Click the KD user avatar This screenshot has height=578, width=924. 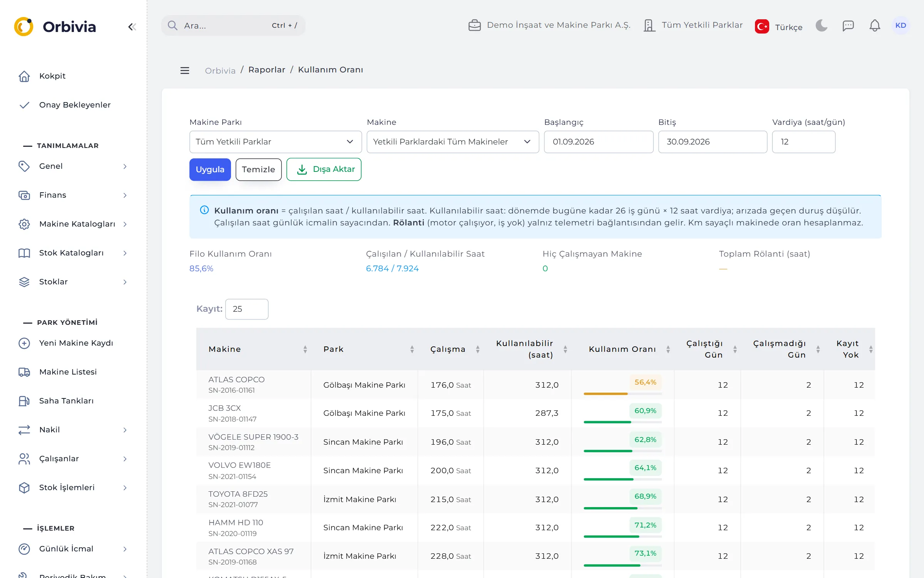(901, 25)
